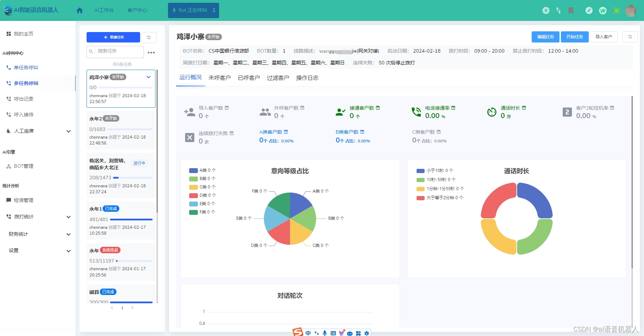Open the 操作日志 tab

[307, 78]
